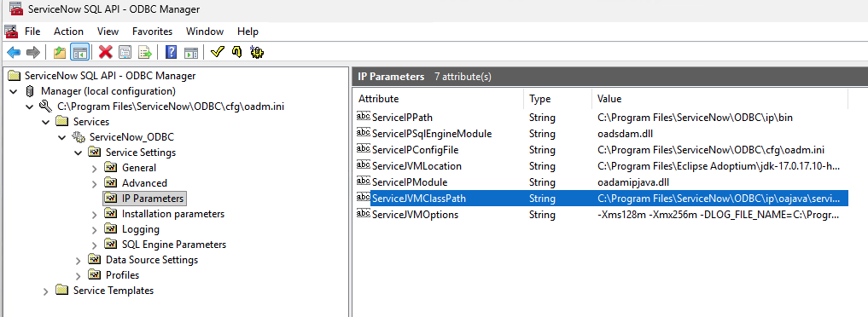868x317 pixels.
Task: Select the Manager (local configuration) server icon
Action: [31, 91]
